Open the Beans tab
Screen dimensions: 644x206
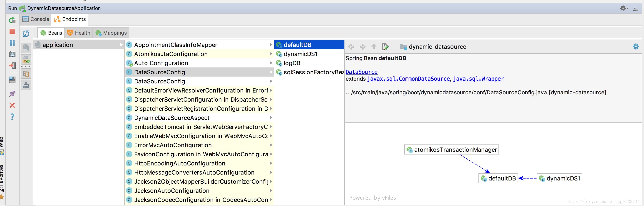tap(51, 33)
